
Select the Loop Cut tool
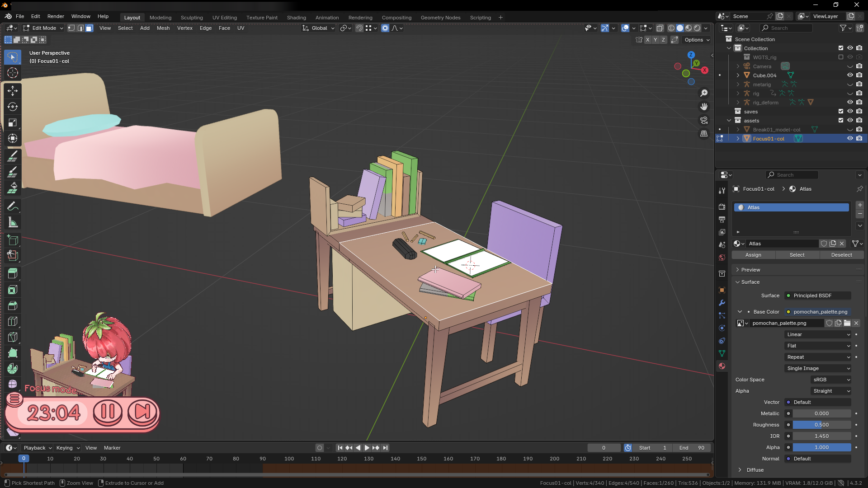pyautogui.click(x=13, y=321)
